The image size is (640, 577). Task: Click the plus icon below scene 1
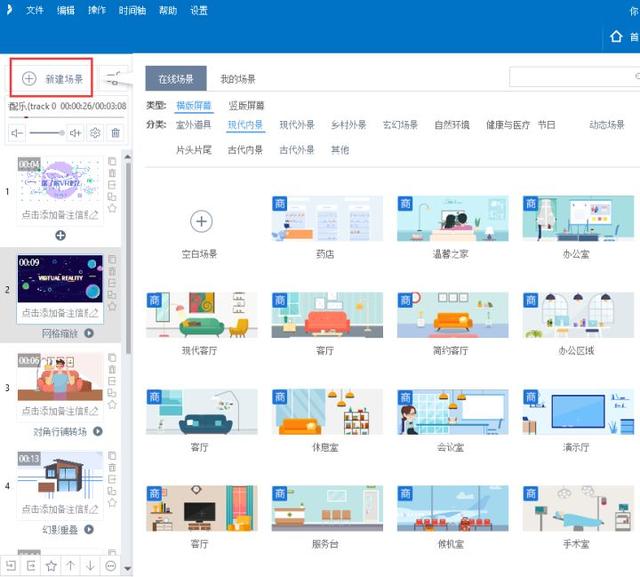(60, 235)
